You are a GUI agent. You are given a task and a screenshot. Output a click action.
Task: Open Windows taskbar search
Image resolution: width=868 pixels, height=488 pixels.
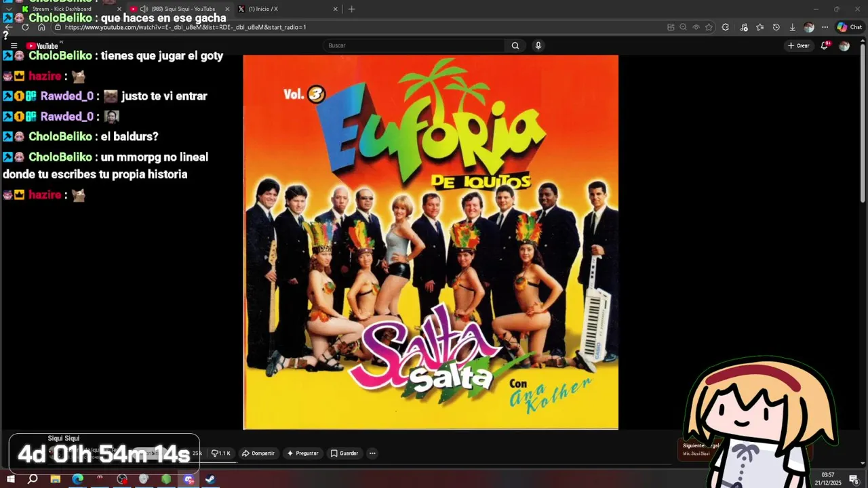33,479
